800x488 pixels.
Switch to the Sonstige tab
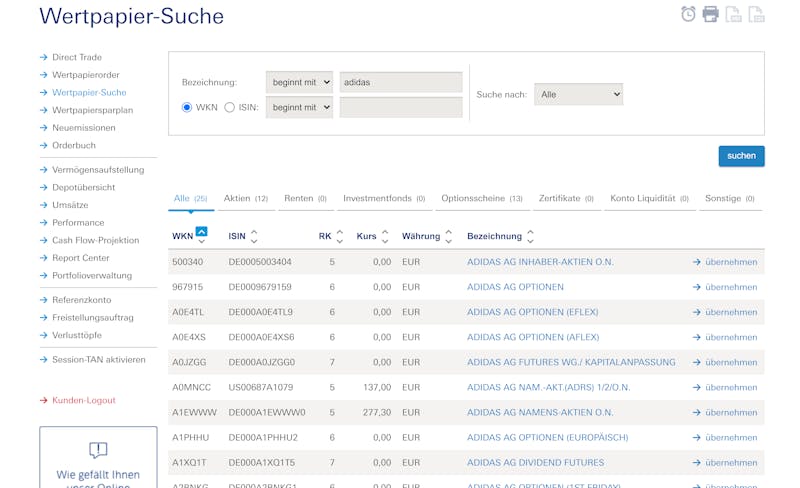point(730,198)
